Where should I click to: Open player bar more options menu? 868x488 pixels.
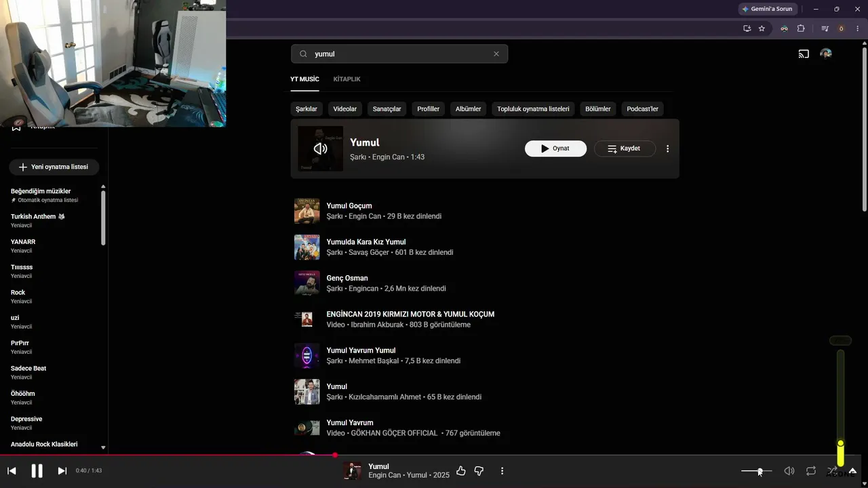[x=502, y=470]
